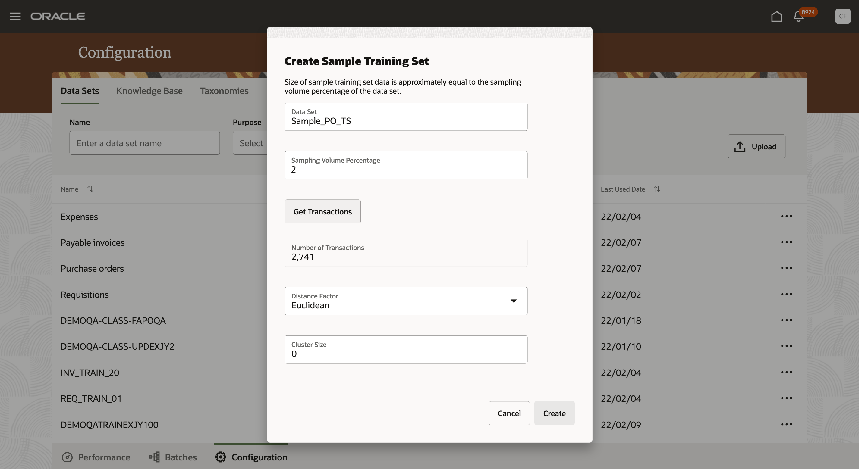Sort by Name column arrows icon

tap(90, 189)
